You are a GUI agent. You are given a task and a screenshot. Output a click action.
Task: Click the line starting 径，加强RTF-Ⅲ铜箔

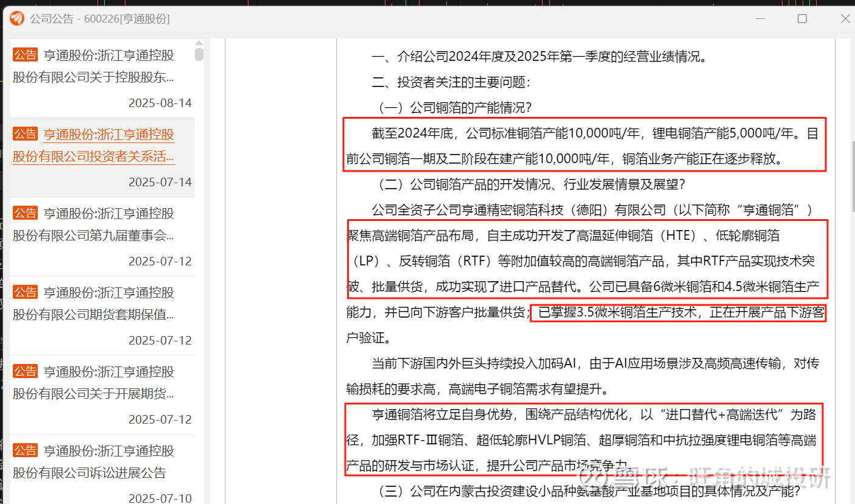pos(582,440)
